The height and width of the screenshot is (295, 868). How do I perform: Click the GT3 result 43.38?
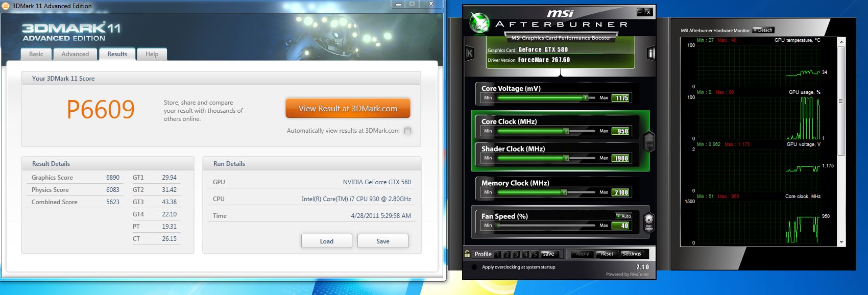(169, 202)
